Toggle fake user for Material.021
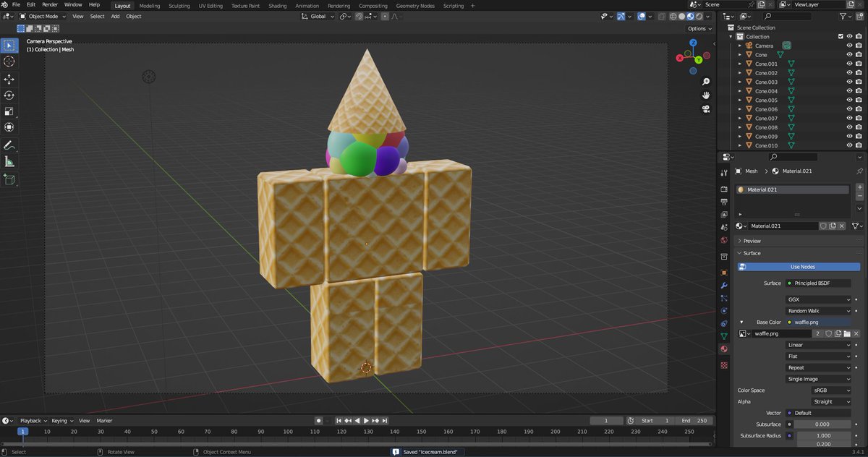The width and height of the screenshot is (868, 457). 823,226
